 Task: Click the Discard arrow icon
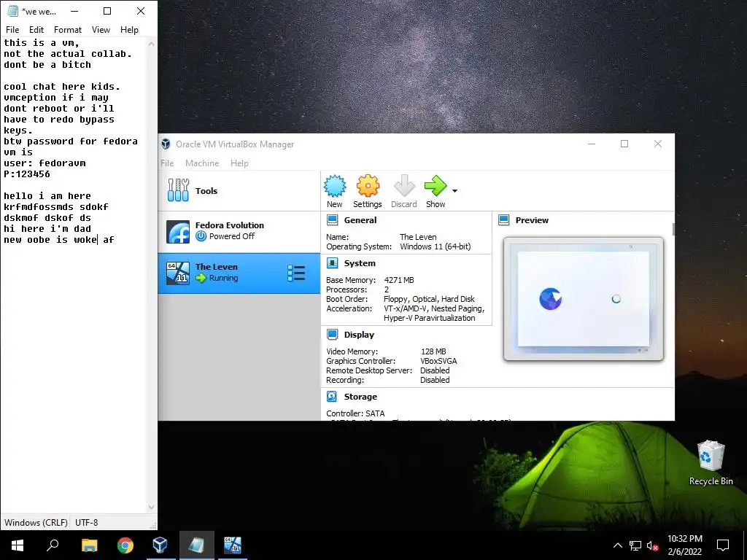(x=404, y=186)
